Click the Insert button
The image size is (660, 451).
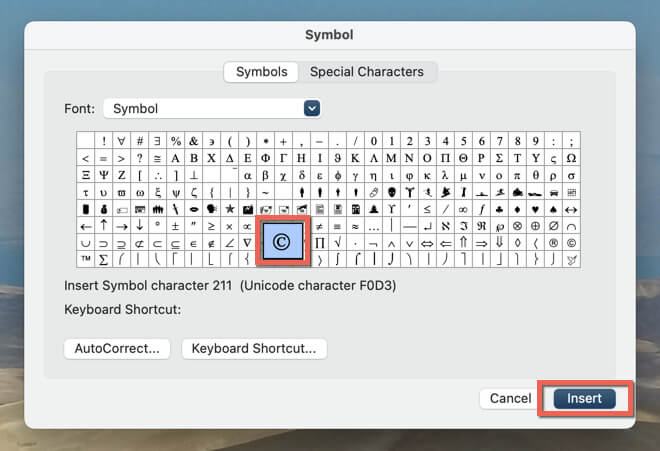click(x=584, y=398)
